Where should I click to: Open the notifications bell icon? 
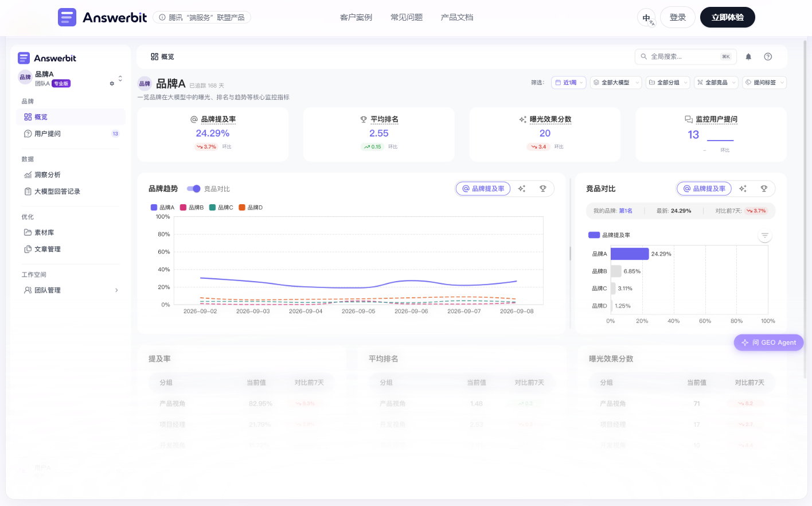pyautogui.click(x=748, y=56)
